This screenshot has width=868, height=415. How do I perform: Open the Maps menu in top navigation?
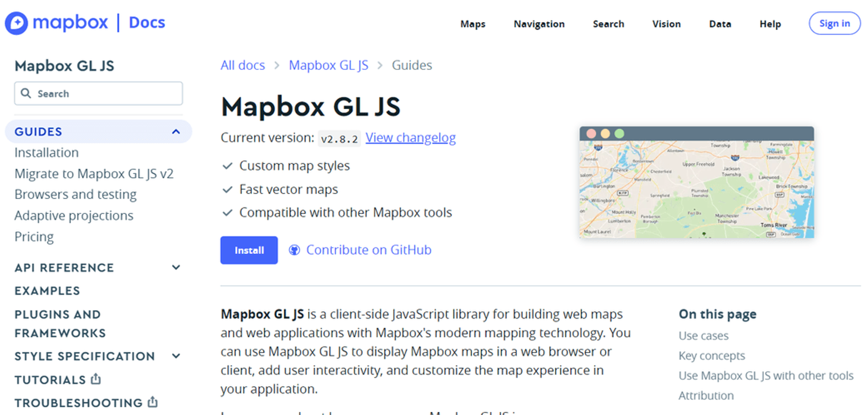(473, 24)
